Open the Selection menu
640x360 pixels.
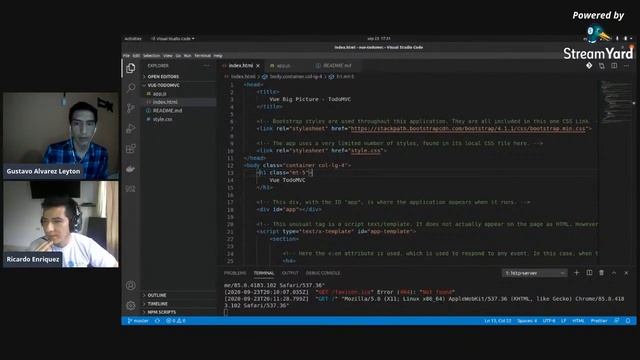pyautogui.click(x=151, y=56)
